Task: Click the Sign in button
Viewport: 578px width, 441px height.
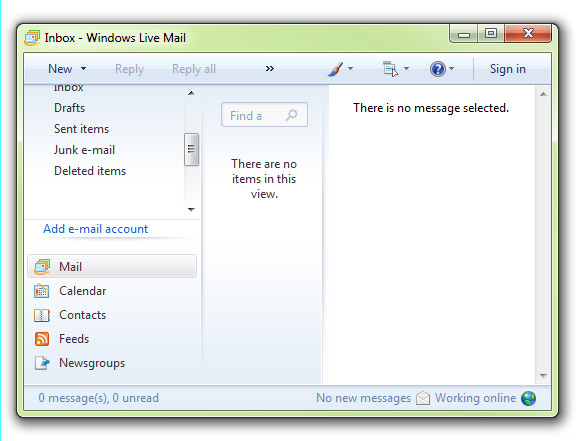Action: pyautogui.click(x=508, y=69)
